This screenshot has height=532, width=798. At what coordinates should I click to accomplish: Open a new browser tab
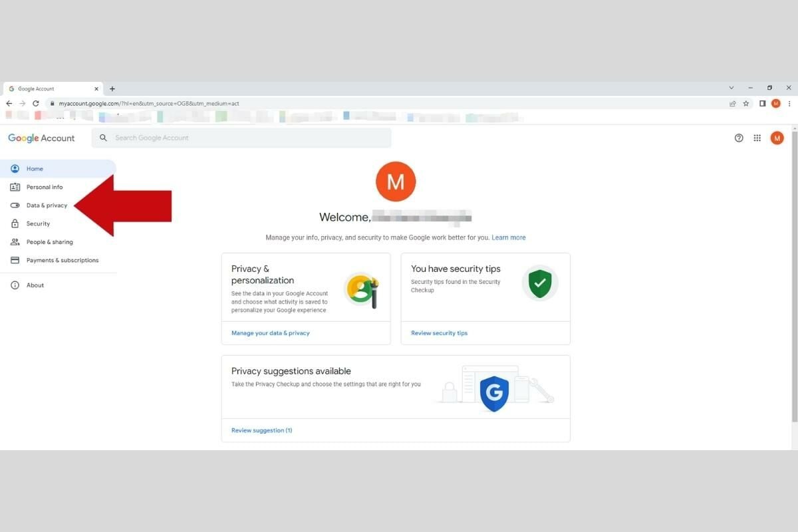[x=112, y=89]
